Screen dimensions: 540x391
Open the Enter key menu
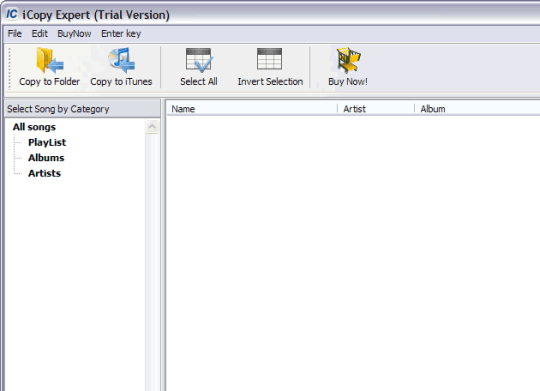(121, 33)
